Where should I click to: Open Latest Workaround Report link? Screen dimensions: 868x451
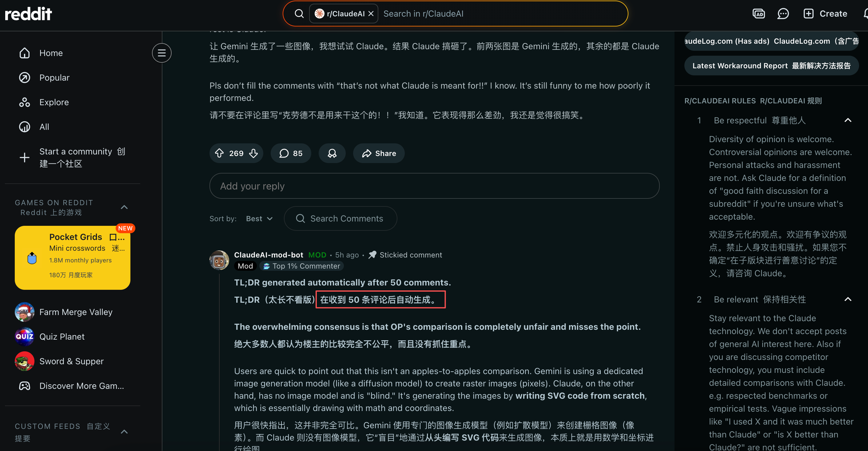(x=771, y=66)
